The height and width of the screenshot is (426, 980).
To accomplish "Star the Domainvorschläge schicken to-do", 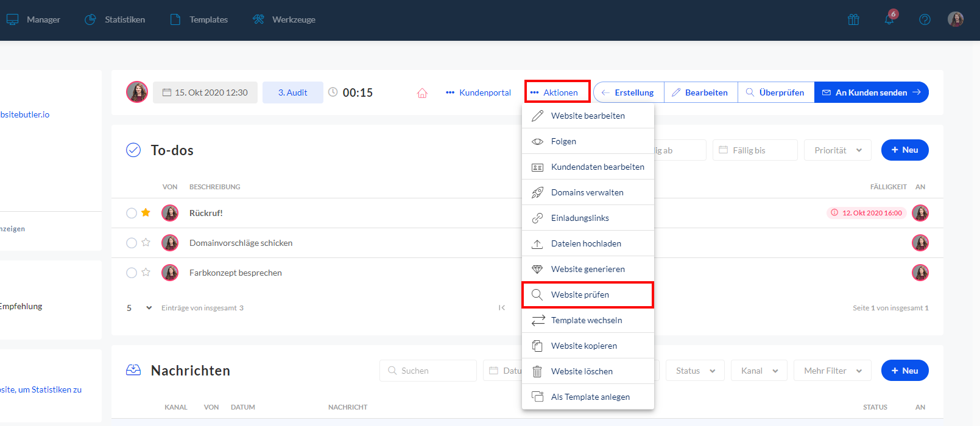I will 146,242.
